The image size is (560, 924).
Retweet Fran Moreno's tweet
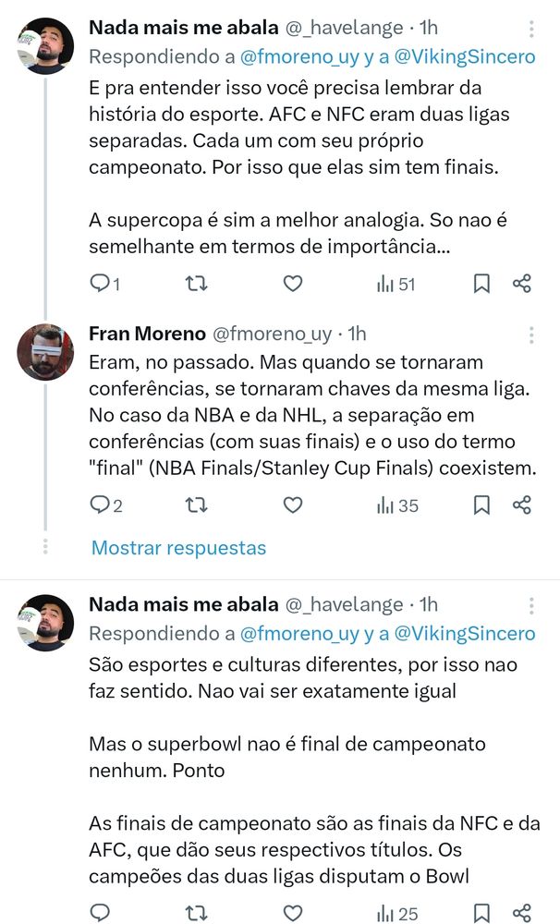(x=196, y=505)
